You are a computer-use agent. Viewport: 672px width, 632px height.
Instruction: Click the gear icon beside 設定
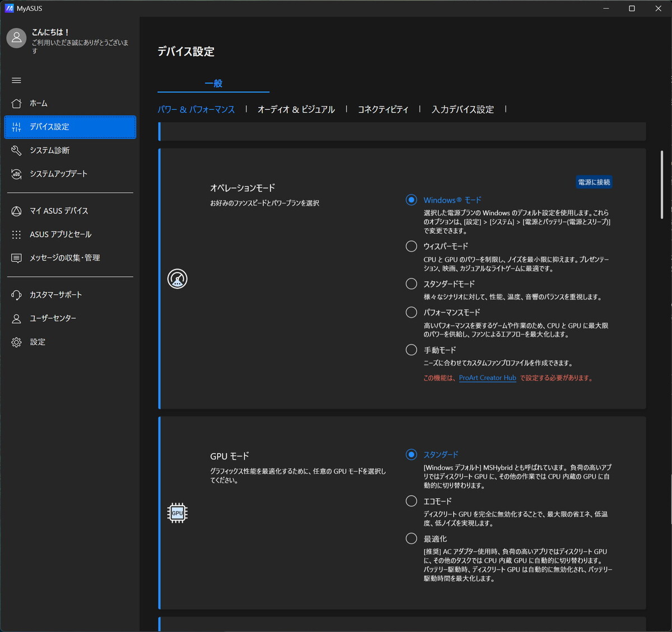[16, 342]
